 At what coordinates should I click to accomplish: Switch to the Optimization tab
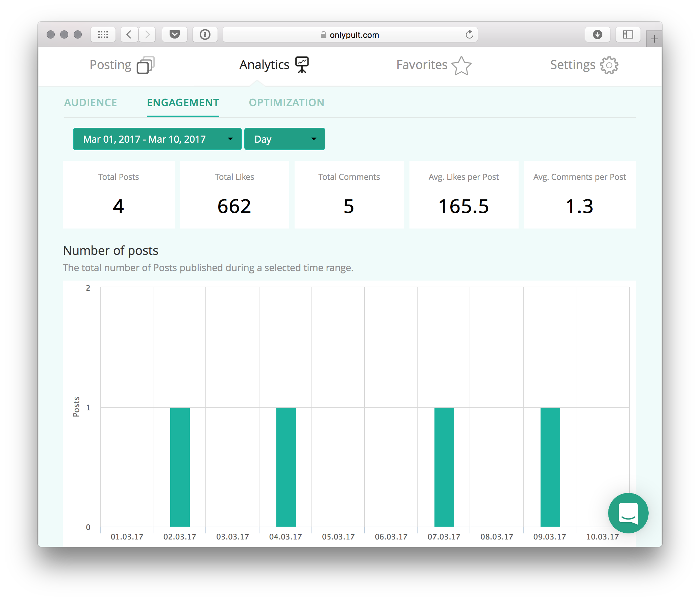(286, 102)
